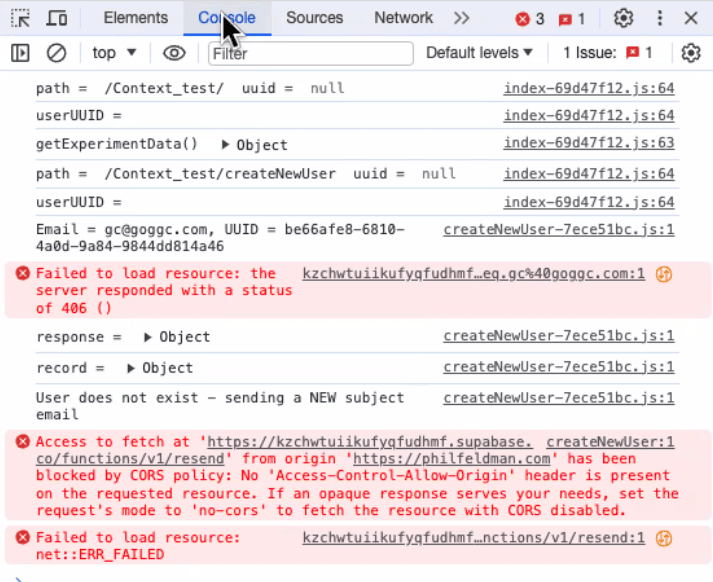Toggle the device toolbar icon

click(58, 18)
